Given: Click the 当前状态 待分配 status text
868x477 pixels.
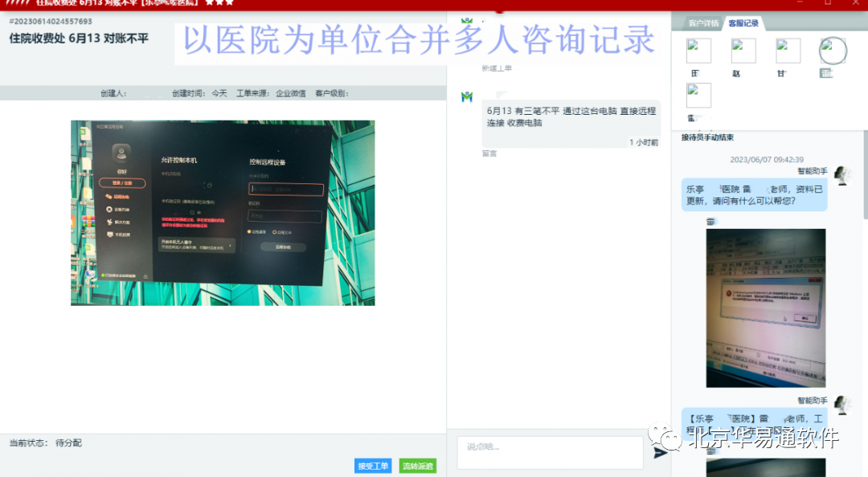Looking at the screenshot, I should pos(45,442).
